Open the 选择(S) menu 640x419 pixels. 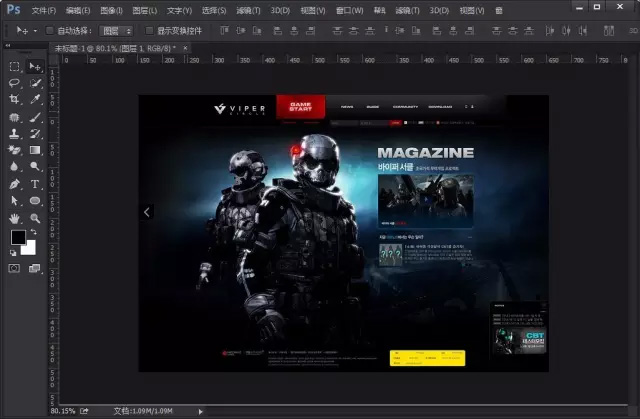pos(214,11)
